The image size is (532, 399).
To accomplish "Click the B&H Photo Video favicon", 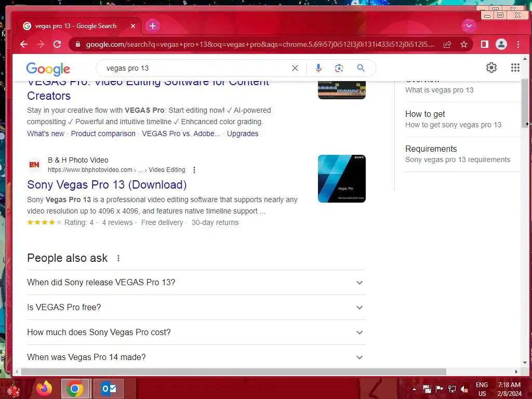I will pyautogui.click(x=34, y=165).
